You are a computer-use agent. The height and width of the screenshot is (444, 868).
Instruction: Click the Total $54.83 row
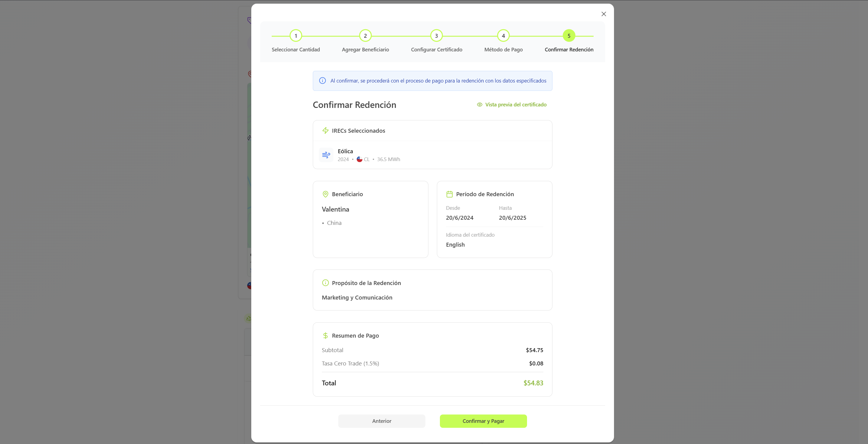click(x=432, y=383)
